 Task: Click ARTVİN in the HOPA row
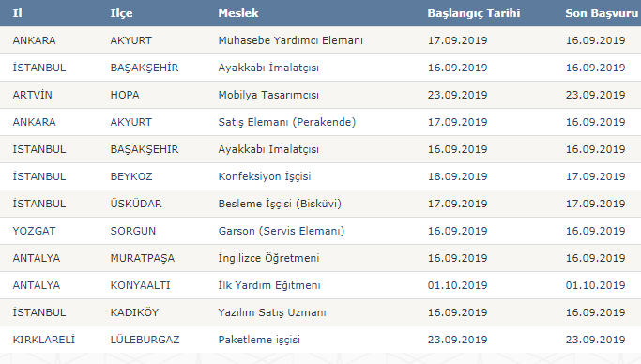[32, 95]
